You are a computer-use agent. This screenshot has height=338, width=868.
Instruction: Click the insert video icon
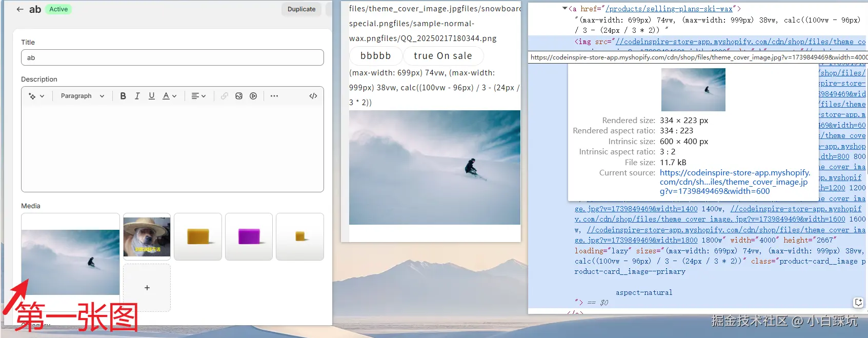click(253, 96)
